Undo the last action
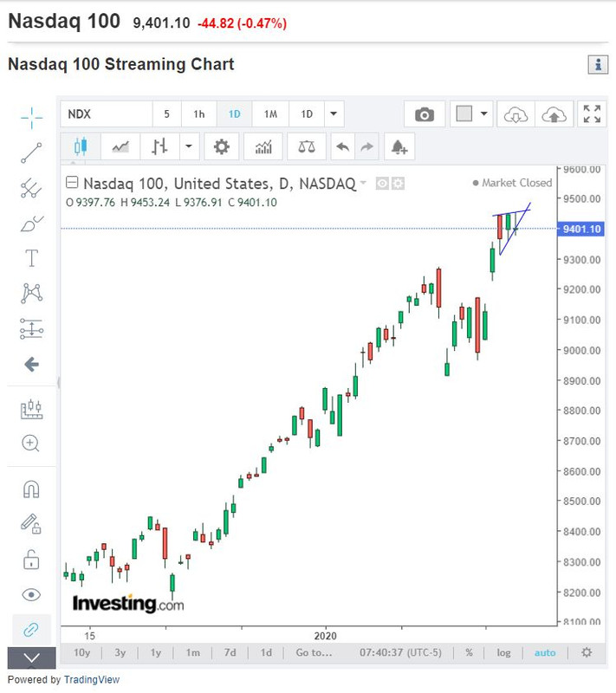This screenshot has height=693, width=616. [x=343, y=146]
